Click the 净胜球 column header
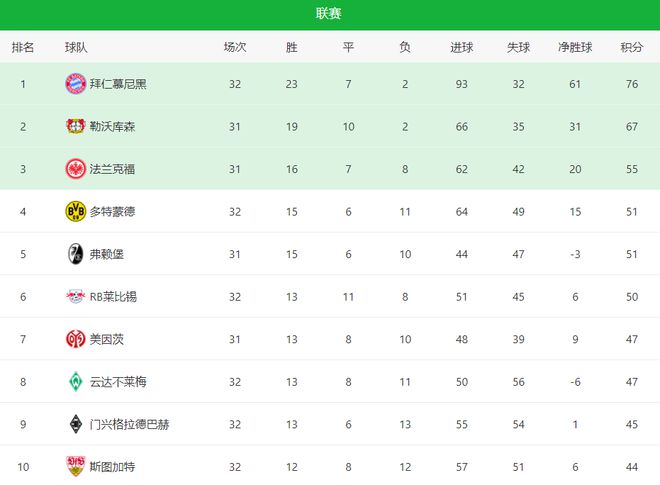Image resolution: width=660 pixels, height=485 pixels. tap(575, 47)
